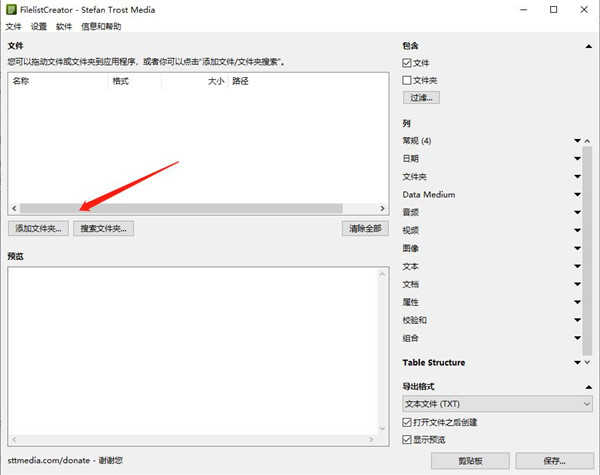This screenshot has height=475, width=600.
Task: Open the 设置 menu
Action: pos(39,26)
